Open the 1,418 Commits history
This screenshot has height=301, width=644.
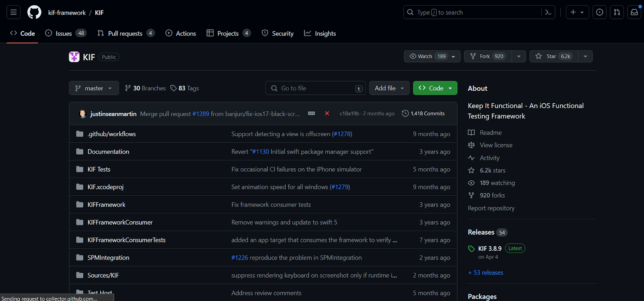tap(423, 114)
